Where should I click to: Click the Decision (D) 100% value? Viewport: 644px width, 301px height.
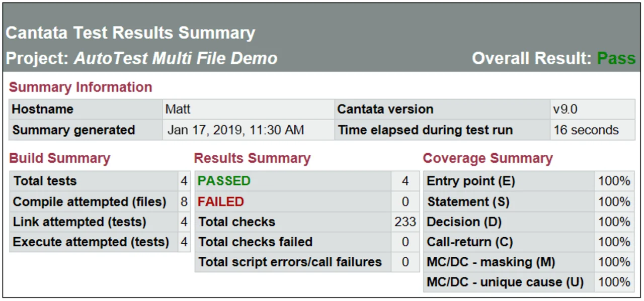pos(614,222)
